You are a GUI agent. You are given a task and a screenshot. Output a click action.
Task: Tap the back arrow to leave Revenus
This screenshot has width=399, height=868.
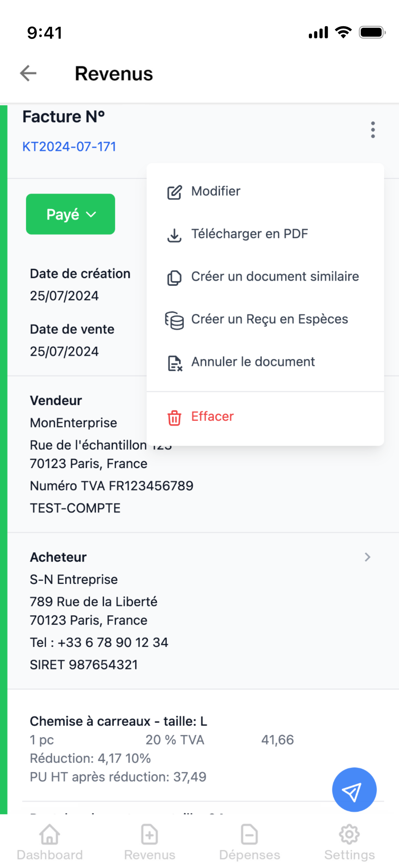[x=28, y=74]
